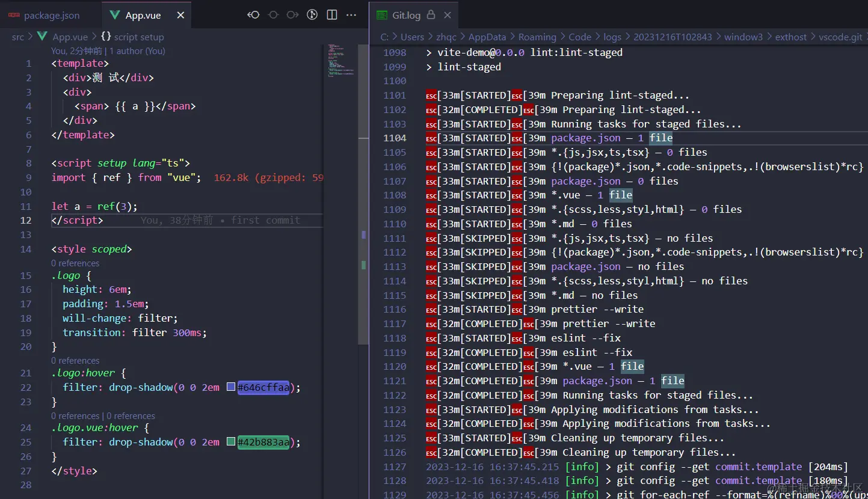This screenshot has width=868, height=499.
Task: Expand the 20231216T102843 breadcrumb folder
Action: [673, 37]
